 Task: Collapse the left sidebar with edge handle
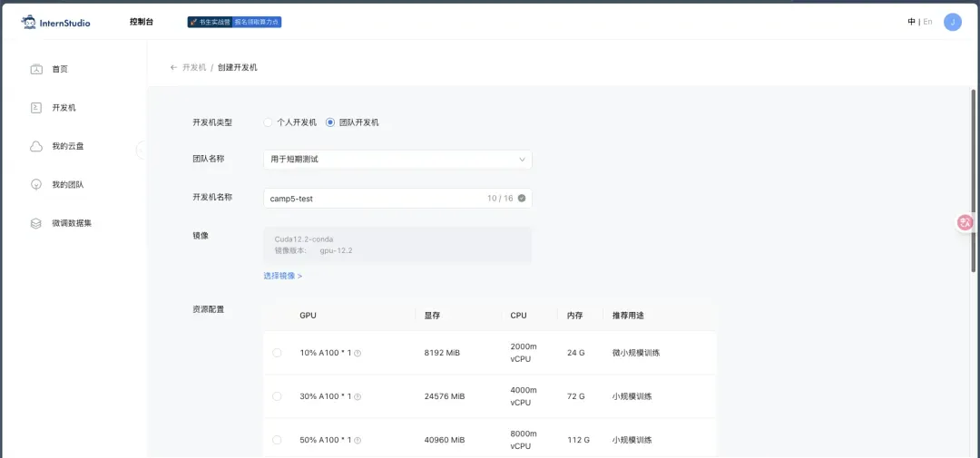142,150
